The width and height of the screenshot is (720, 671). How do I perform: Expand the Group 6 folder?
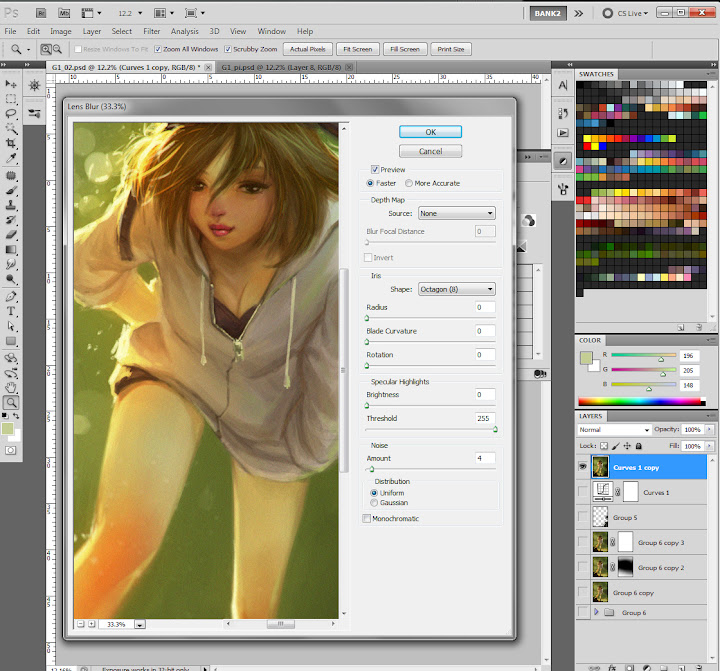point(596,612)
